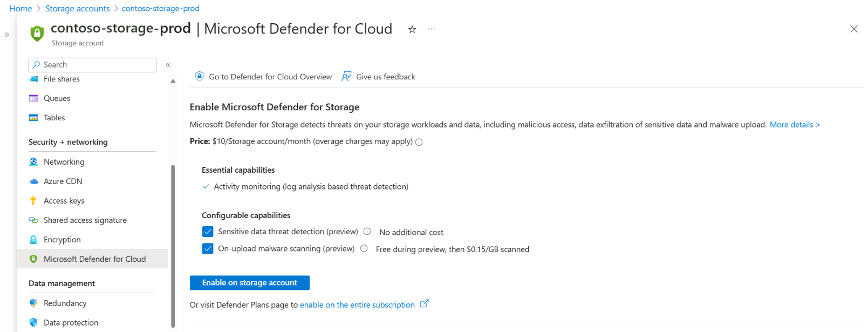Click the Defender shield icon beside contoso-storage-prod title

pyautogui.click(x=37, y=33)
